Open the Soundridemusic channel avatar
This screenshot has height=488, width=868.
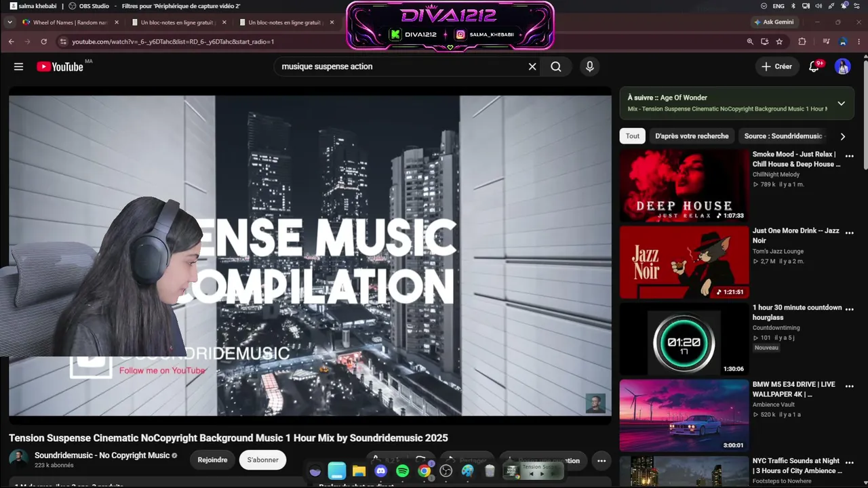[19, 459]
